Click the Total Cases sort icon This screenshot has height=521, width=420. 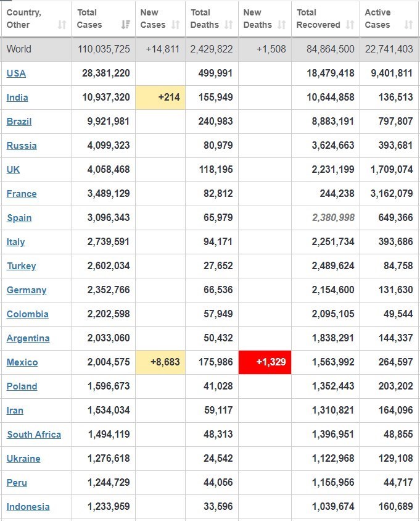(x=126, y=25)
